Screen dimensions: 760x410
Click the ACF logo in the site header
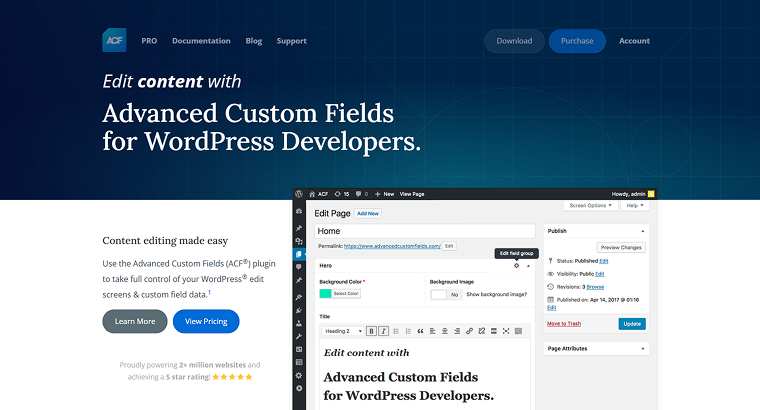(114, 40)
